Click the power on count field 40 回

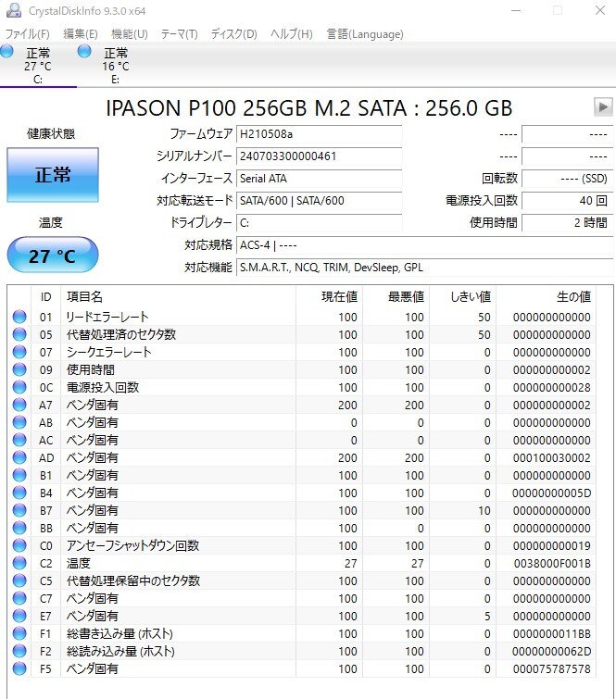pos(568,201)
